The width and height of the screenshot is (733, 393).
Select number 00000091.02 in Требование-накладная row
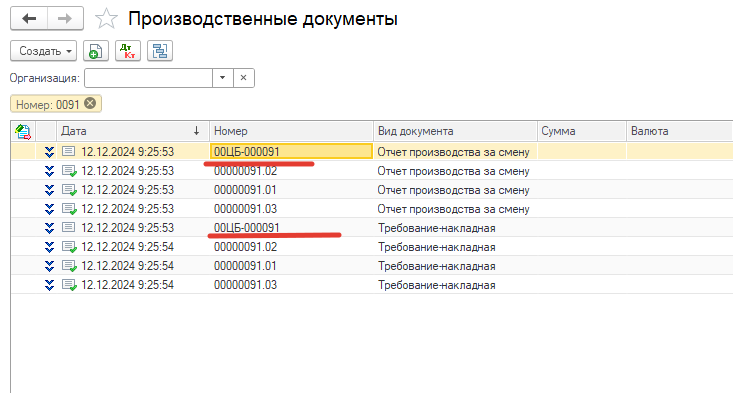coord(245,247)
